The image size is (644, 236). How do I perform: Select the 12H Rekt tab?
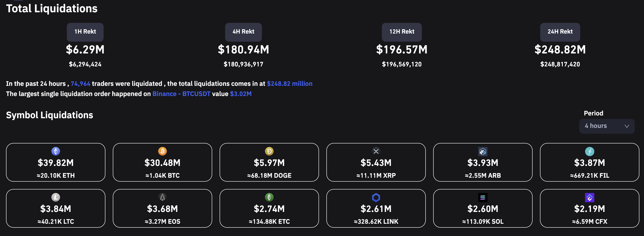(x=402, y=32)
